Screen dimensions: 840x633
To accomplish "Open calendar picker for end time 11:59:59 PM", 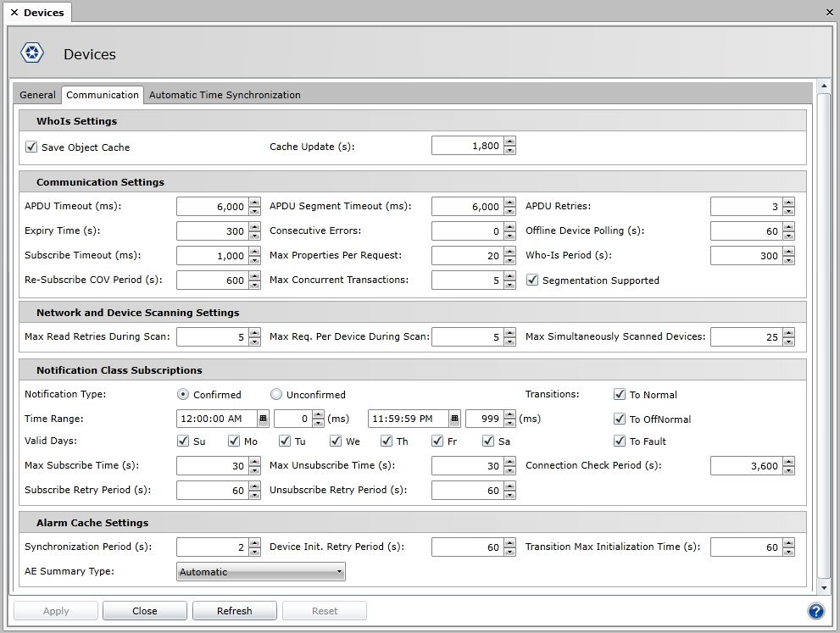I will coord(454,418).
